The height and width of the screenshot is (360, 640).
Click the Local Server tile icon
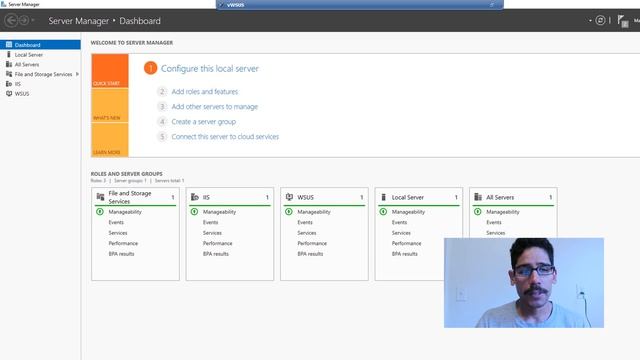[383, 197]
